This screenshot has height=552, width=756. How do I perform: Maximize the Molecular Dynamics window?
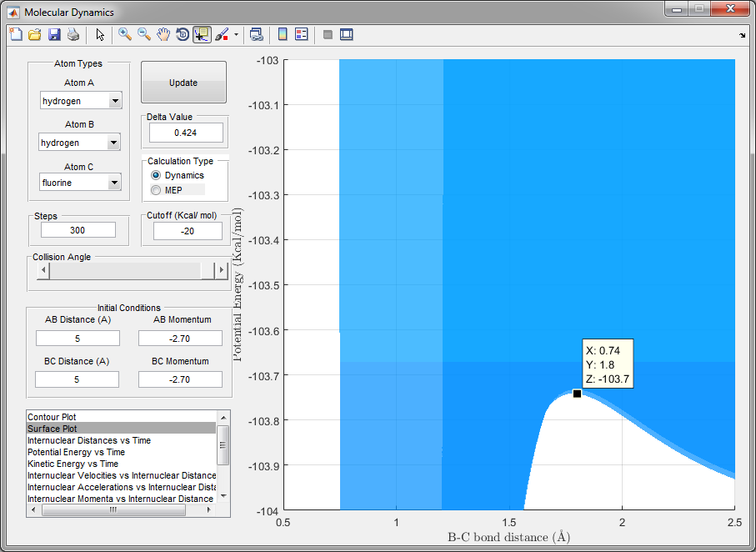click(x=698, y=8)
